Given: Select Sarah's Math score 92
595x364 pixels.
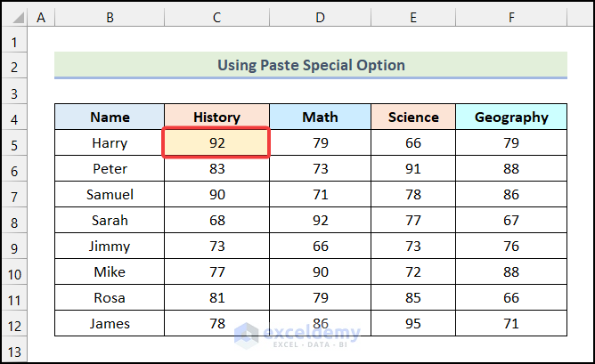Looking at the screenshot, I should click(x=320, y=221).
